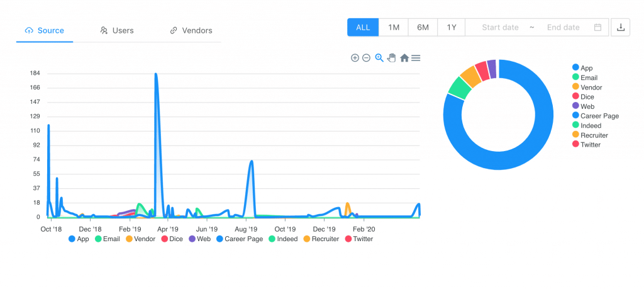Toggle Dice series in line chart legend
The width and height of the screenshot is (644, 289).
(x=172, y=239)
